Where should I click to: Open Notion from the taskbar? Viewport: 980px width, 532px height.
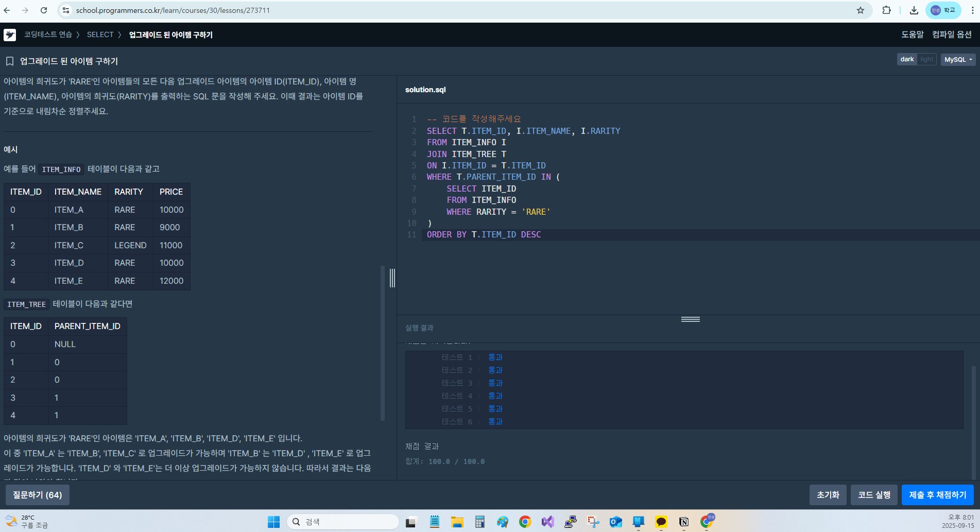[683, 522]
